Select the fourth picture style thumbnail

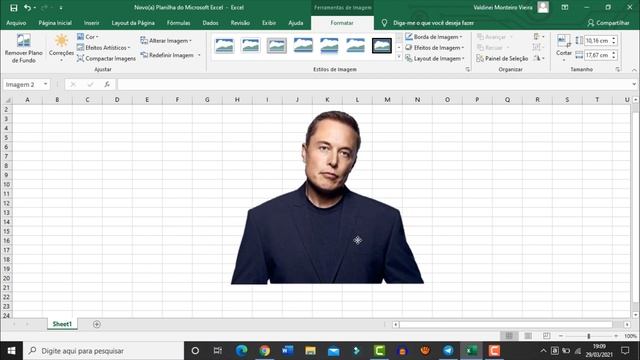pyautogui.click(x=303, y=45)
